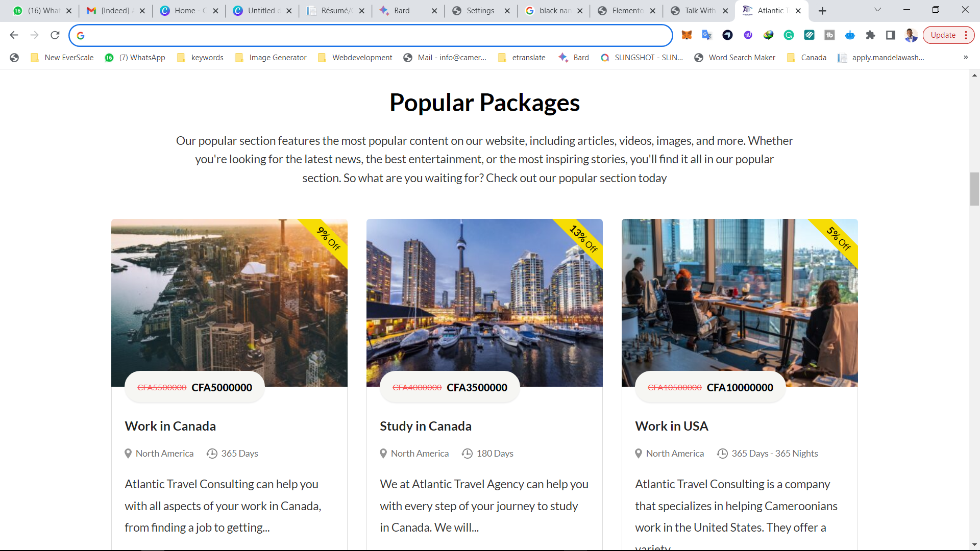Click the blue robot extension icon
Image resolution: width=980 pixels, height=551 pixels.
click(x=850, y=35)
